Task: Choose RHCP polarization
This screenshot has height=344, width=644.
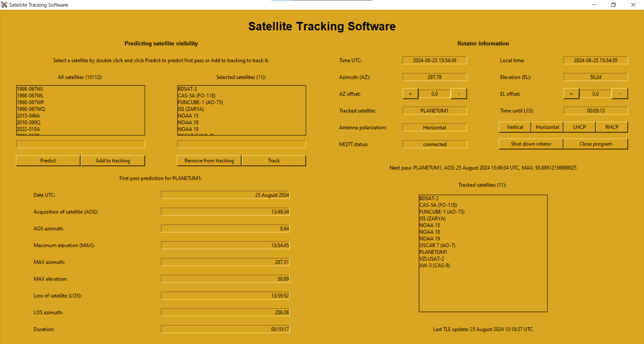Action: click(x=611, y=127)
